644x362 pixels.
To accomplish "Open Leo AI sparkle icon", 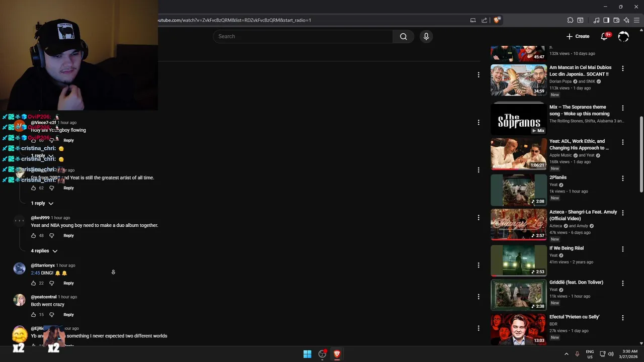I will tap(626, 20).
